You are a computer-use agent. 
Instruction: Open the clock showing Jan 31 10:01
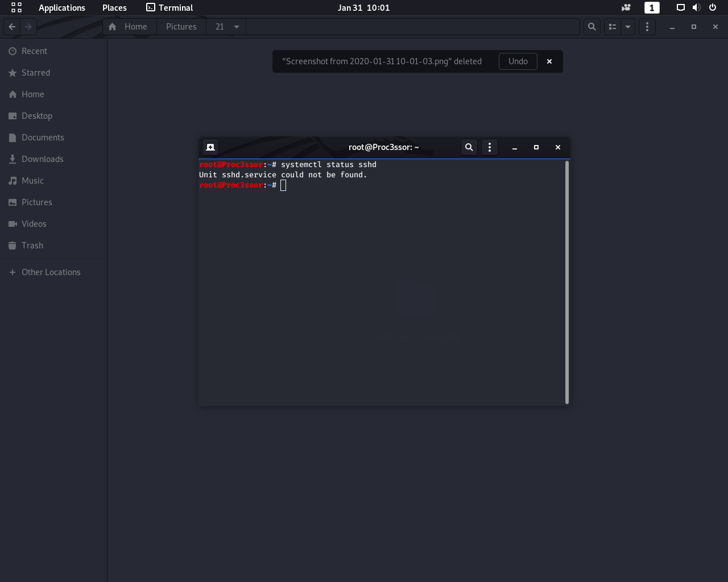click(x=363, y=7)
